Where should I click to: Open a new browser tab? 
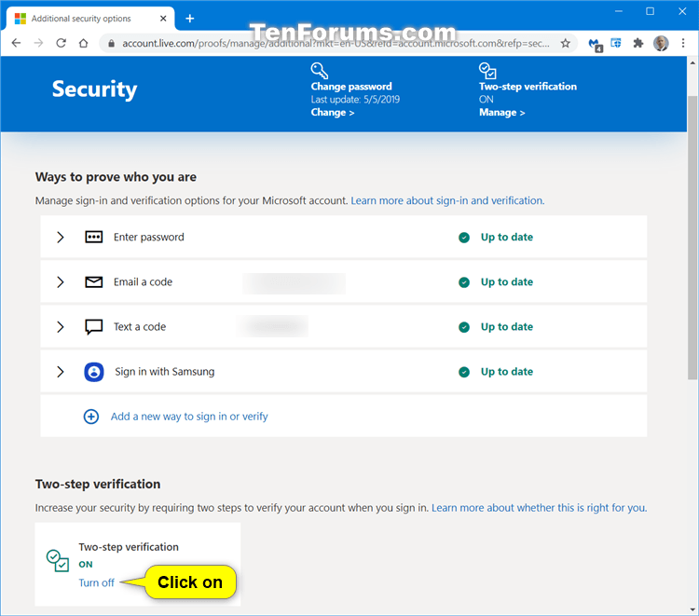click(x=190, y=19)
